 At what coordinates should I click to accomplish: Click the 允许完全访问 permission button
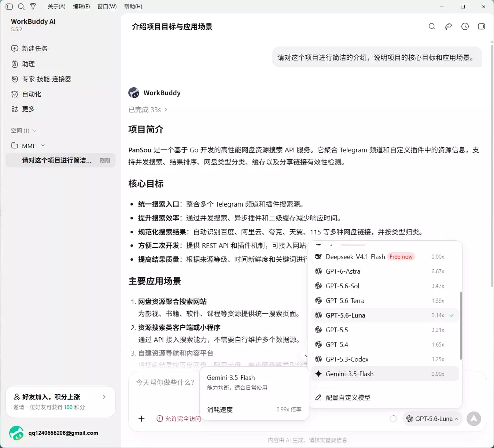[179, 419]
